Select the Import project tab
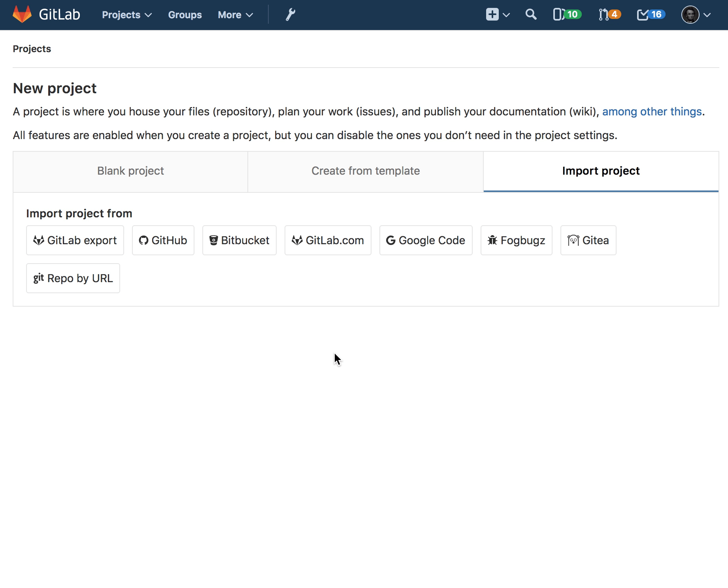728x588 pixels. pos(601,171)
